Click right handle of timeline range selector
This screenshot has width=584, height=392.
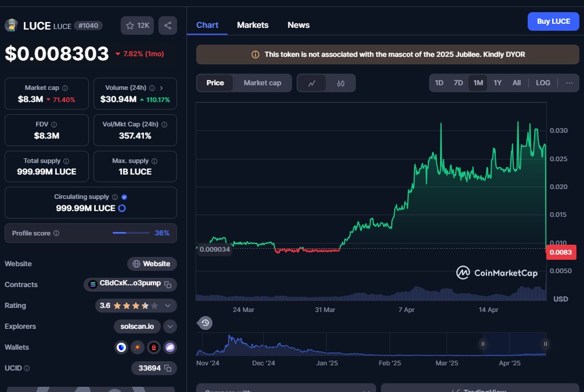tap(545, 344)
